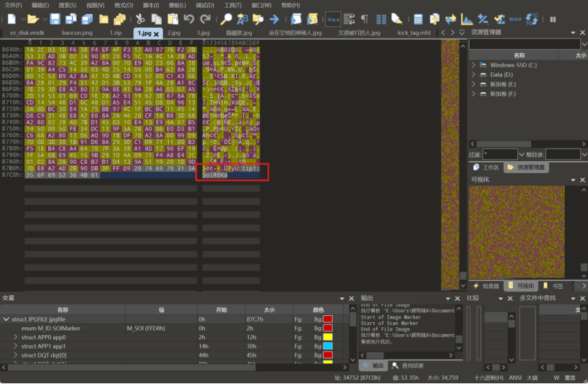This screenshot has height=384, width=588.
Task: Switch to the baocun.png tab
Action: [x=76, y=33]
